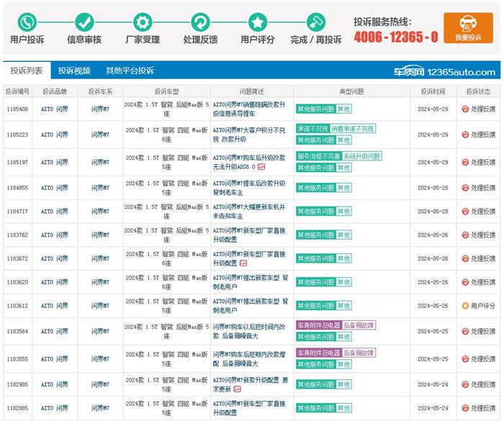Click status icon for complaint 1183564
Viewport: 504px width, 421px height.
[465, 331]
